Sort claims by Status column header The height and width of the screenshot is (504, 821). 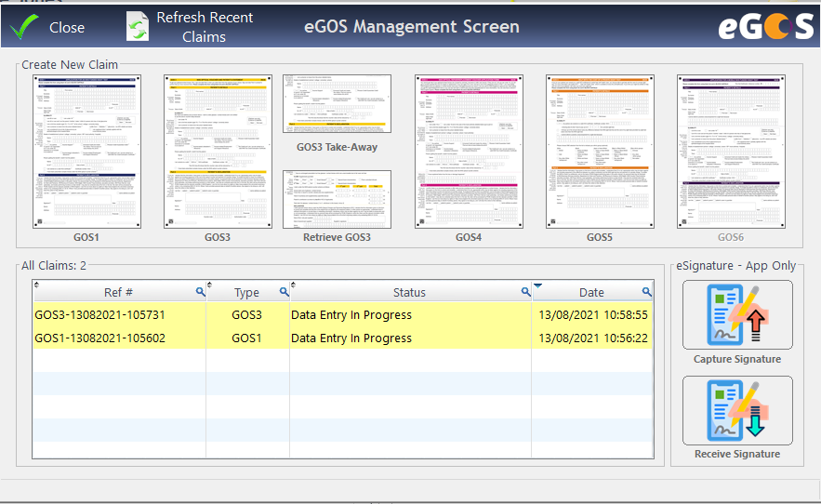click(409, 292)
